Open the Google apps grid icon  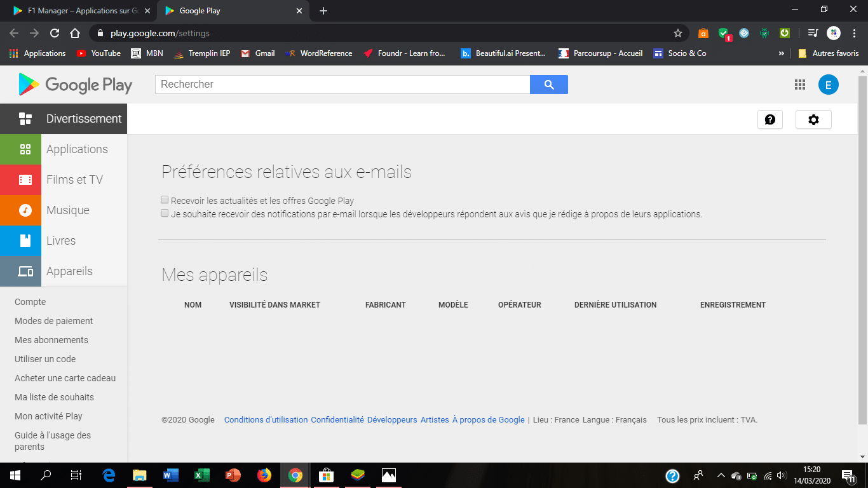(800, 85)
